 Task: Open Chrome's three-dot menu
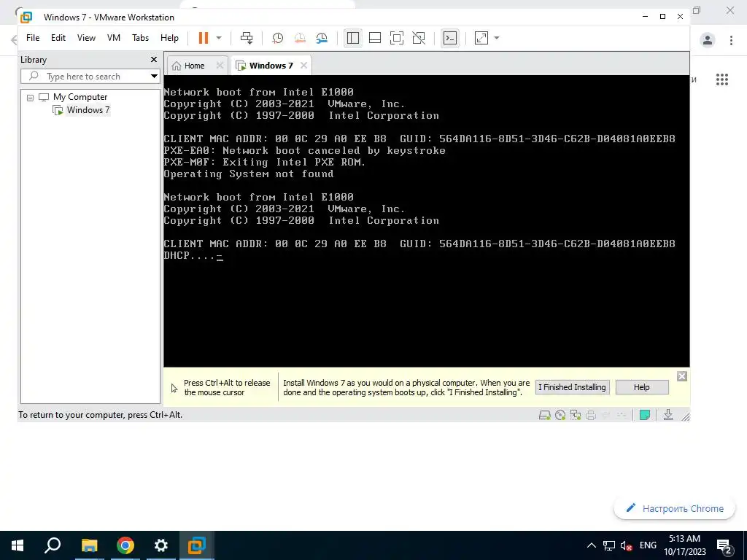tap(731, 40)
